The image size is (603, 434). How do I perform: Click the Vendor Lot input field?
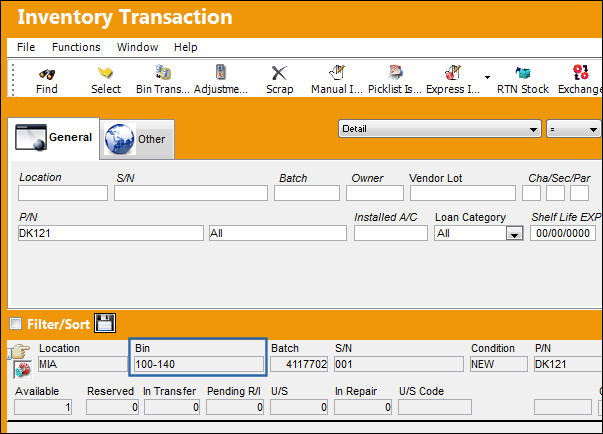(463, 193)
